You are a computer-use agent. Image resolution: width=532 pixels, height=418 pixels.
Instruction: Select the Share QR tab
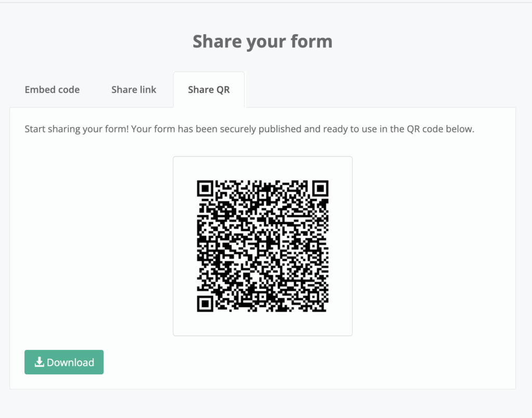tap(209, 89)
